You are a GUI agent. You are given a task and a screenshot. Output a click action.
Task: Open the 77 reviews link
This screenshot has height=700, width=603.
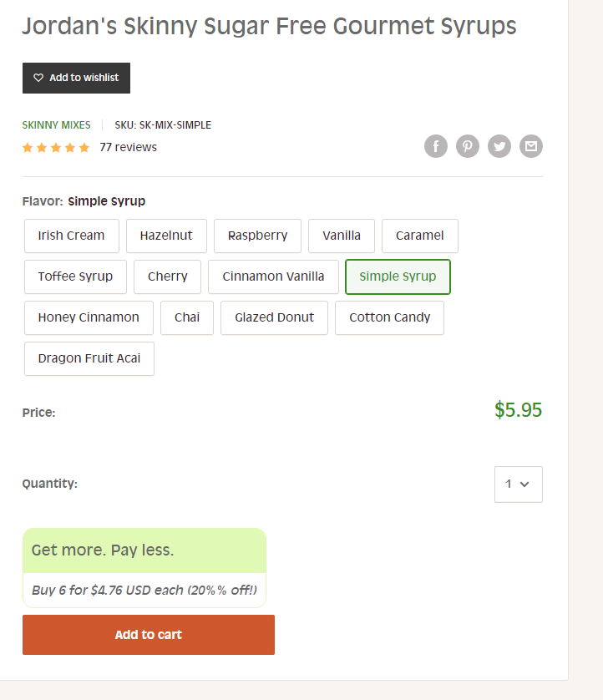pyautogui.click(x=128, y=147)
